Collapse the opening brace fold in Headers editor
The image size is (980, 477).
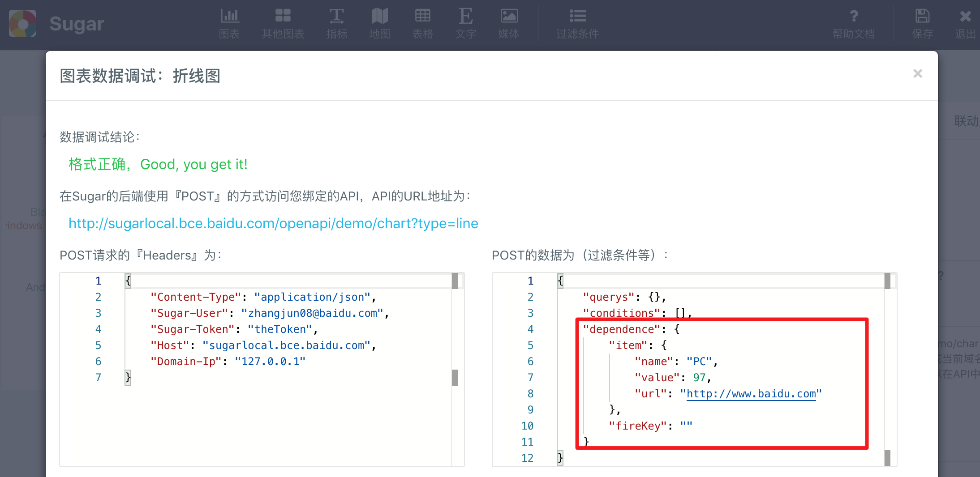tap(128, 281)
